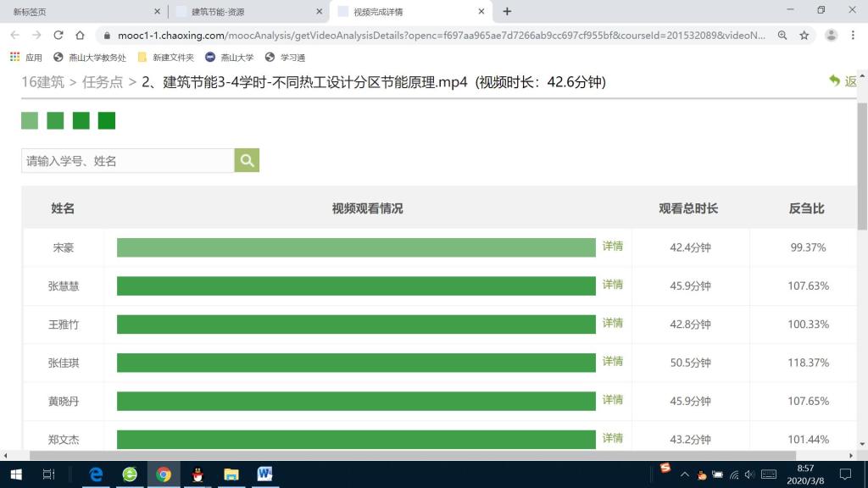This screenshot has height=488, width=868.
Task: Click the 16建筑 breadcrumb link
Action: coord(42,82)
